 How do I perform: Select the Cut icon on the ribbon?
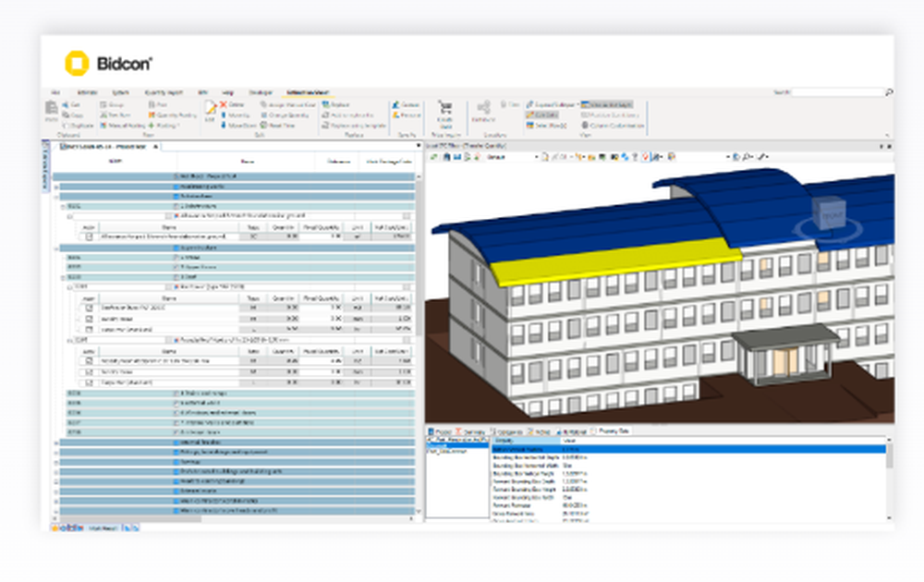pos(67,103)
